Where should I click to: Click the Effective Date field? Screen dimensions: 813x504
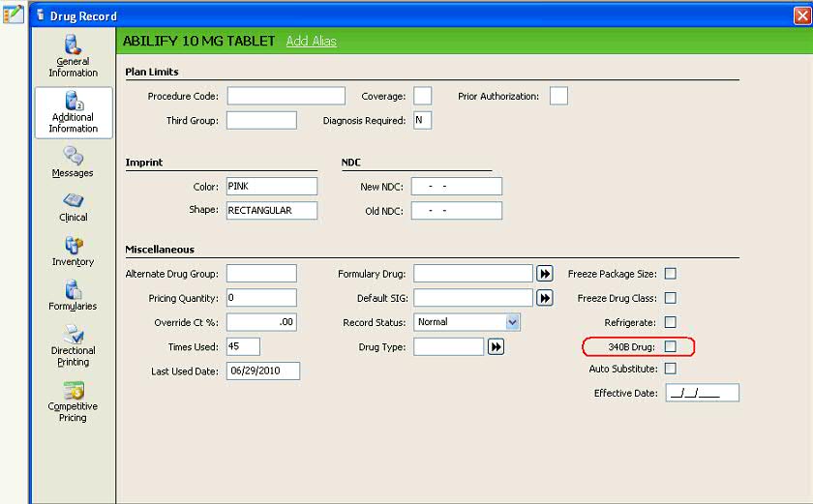coord(703,393)
